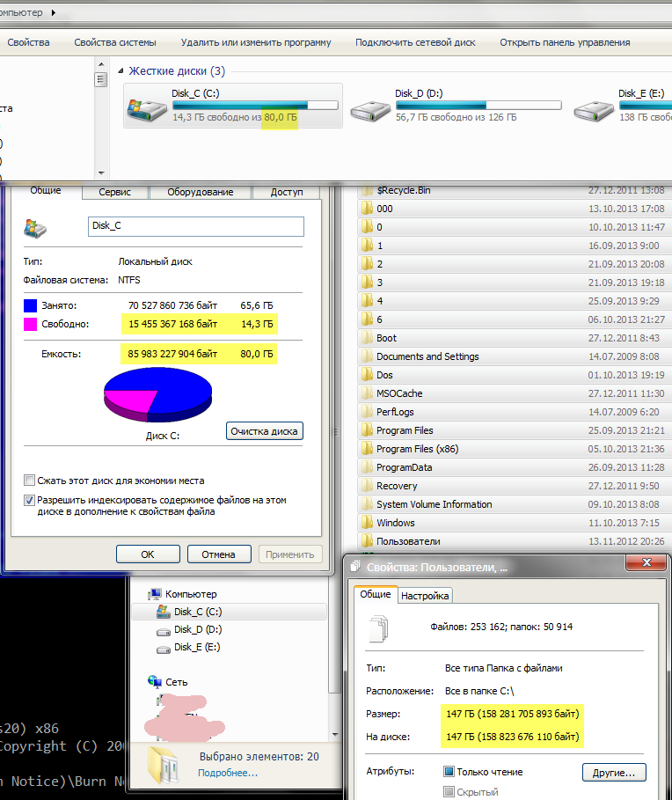Click the Disk_D icon in navigation tree
The width and height of the screenshot is (672, 800).
[x=163, y=631]
